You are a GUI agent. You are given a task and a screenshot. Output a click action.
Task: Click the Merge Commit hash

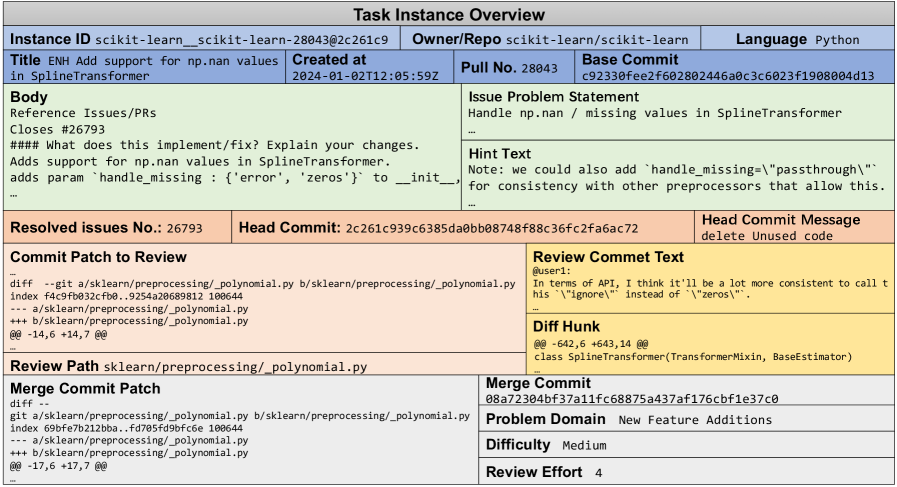point(632,399)
